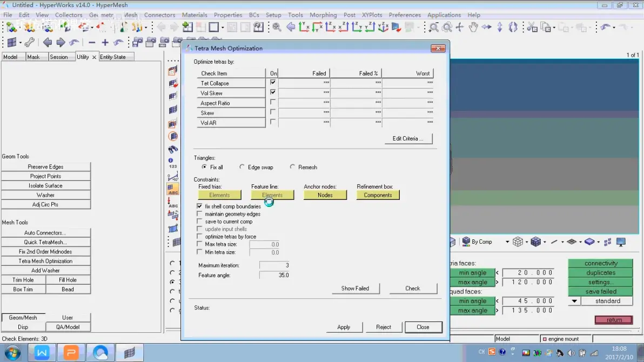
Task: Click the volume icon in system tray
Action: [571, 353]
